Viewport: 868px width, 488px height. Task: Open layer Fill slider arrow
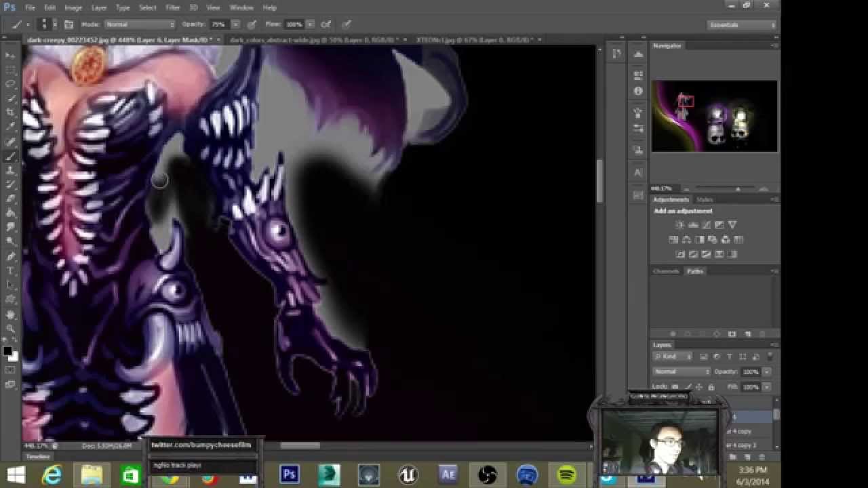point(767,386)
